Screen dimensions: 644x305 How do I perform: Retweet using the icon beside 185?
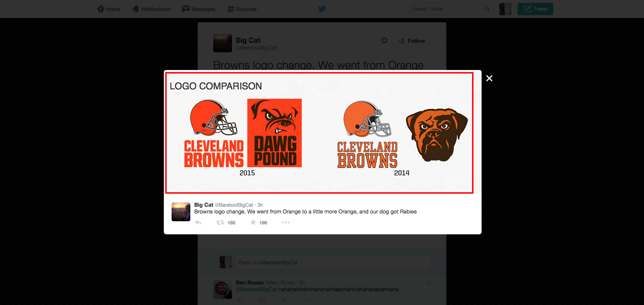(x=220, y=223)
